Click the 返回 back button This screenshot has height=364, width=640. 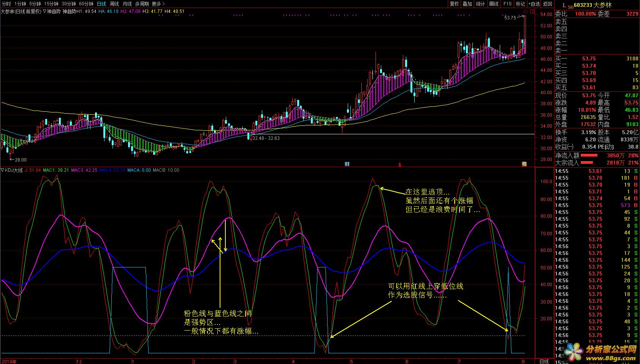point(548,4)
